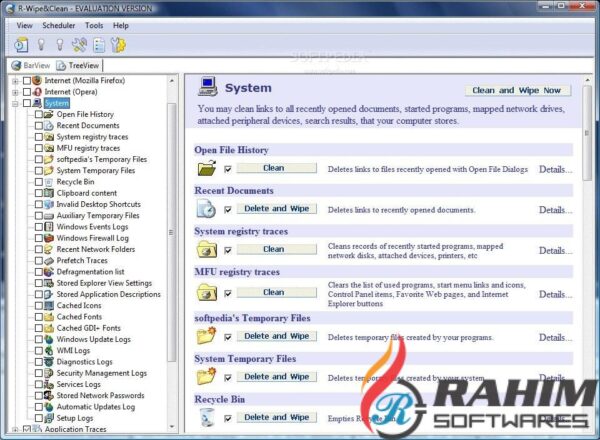Click the Defragmentation list icon

pos(49,272)
